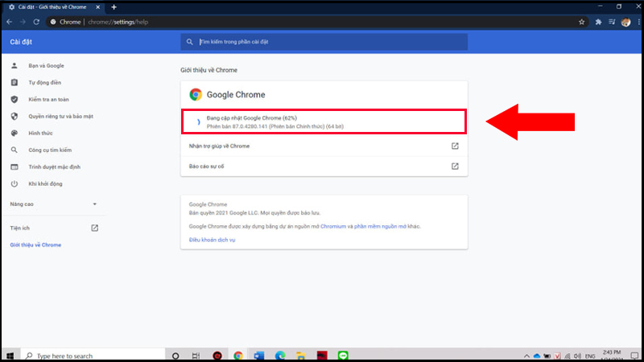Image resolution: width=644 pixels, height=362 pixels.
Task: Open File Explorer from the taskbar
Action: click(301, 356)
